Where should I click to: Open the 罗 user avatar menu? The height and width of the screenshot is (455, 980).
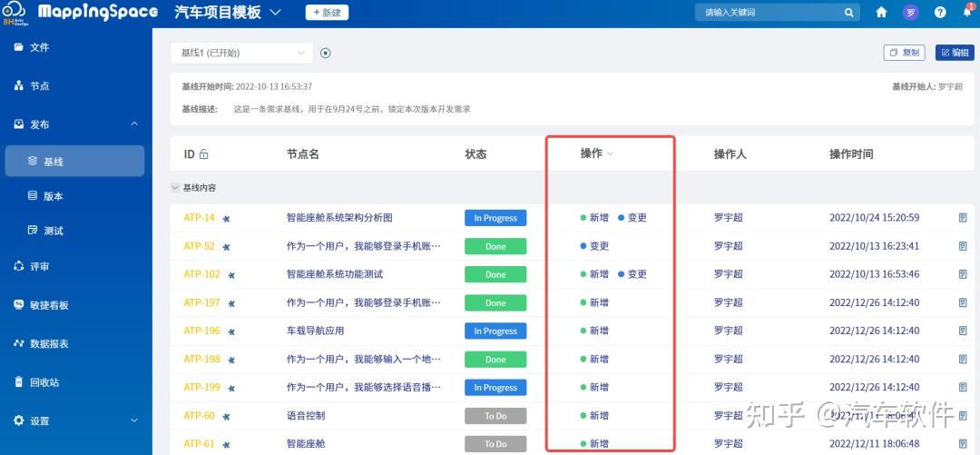(911, 12)
